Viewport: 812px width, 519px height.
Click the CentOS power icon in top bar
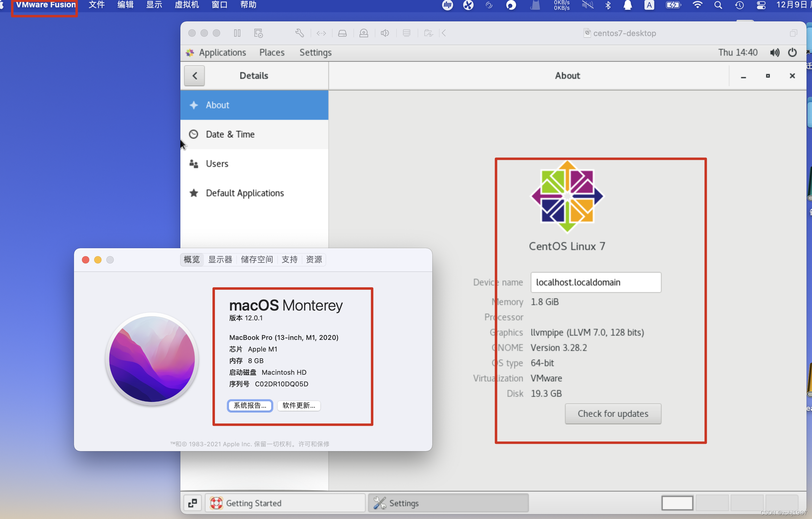(x=792, y=53)
